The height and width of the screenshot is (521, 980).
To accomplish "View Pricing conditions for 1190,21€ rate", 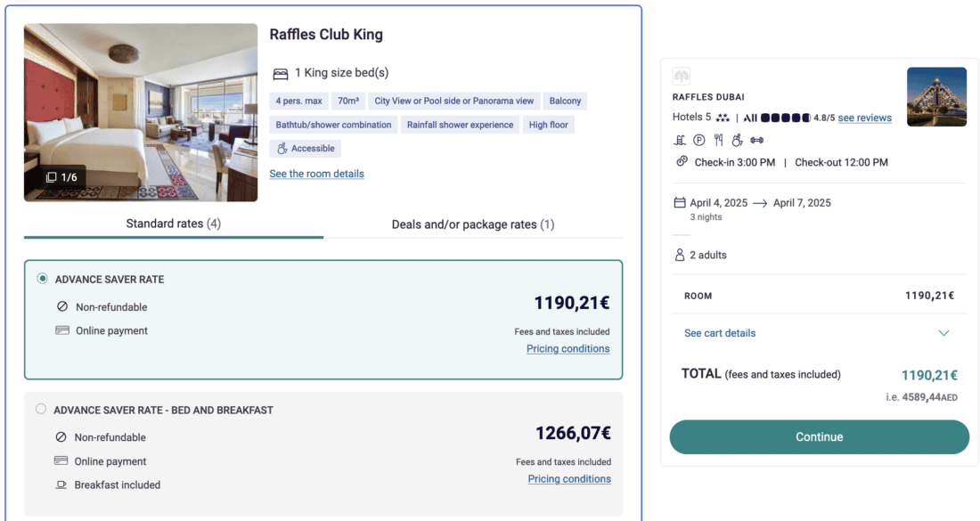I will (x=568, y=349).
